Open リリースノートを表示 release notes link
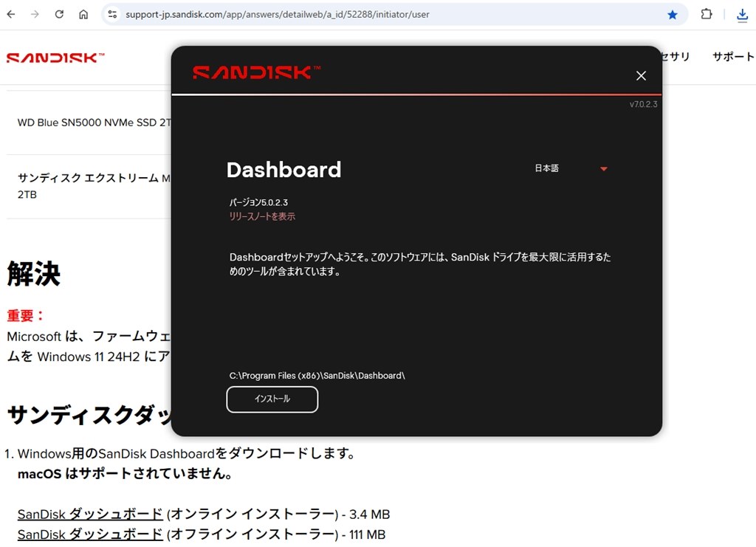The width and height of the screenshot is (756, 547). [x=262, y=216]
